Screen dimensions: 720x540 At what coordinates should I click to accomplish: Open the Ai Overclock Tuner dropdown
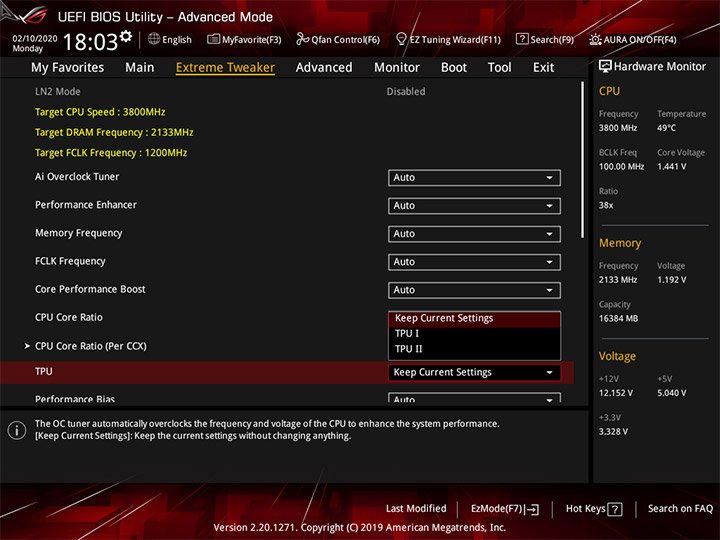[474, 178]
